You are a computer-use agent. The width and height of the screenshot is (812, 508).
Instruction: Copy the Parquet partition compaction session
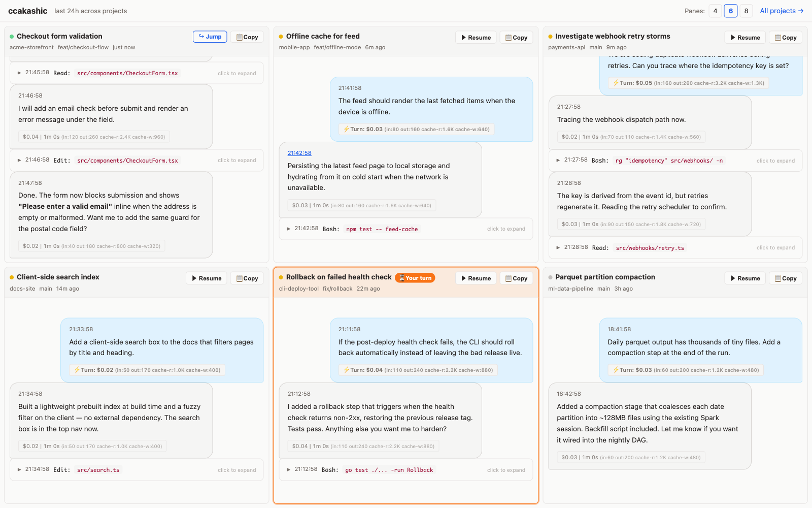786,278
